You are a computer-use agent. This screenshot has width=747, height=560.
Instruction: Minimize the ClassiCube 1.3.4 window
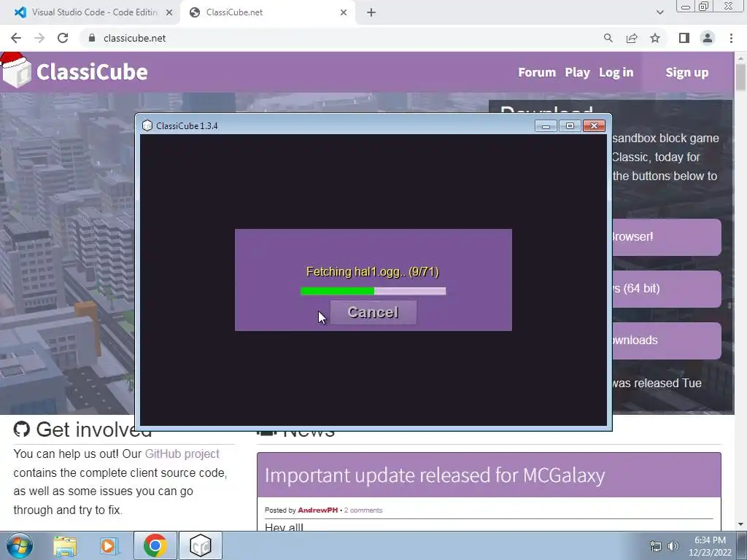coord(546,125)
